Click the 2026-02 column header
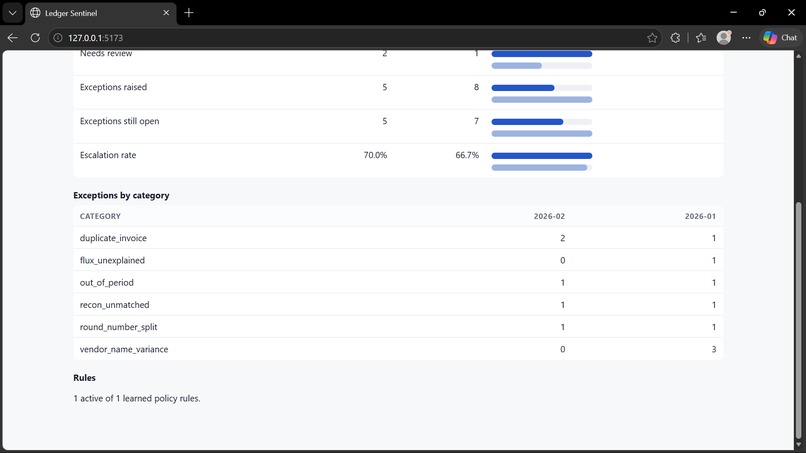The height and width of the screenshot is (453, 806). tap(549, 216)
